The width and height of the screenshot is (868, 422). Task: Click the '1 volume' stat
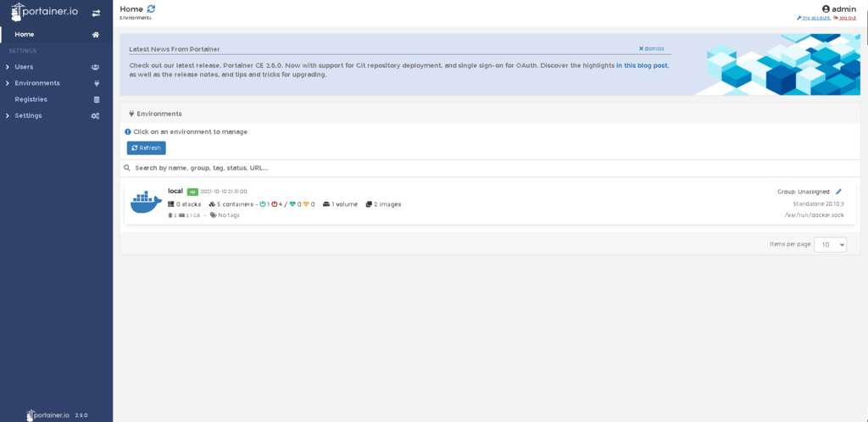pyautogui.click(x=341, y=204)
